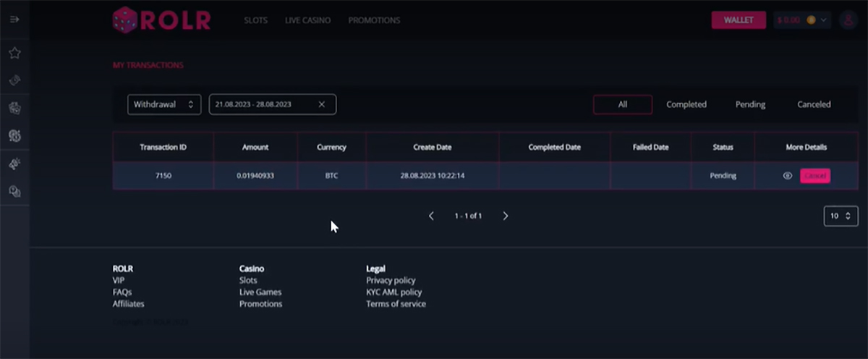Click the MY TRANSACTIONS heading

coord(148,65)
